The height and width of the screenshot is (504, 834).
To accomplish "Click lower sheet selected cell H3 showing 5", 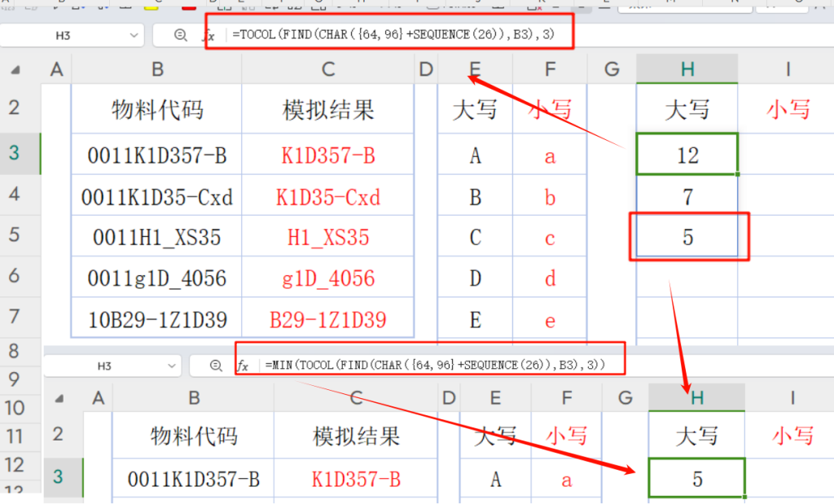I will [697, 479].
